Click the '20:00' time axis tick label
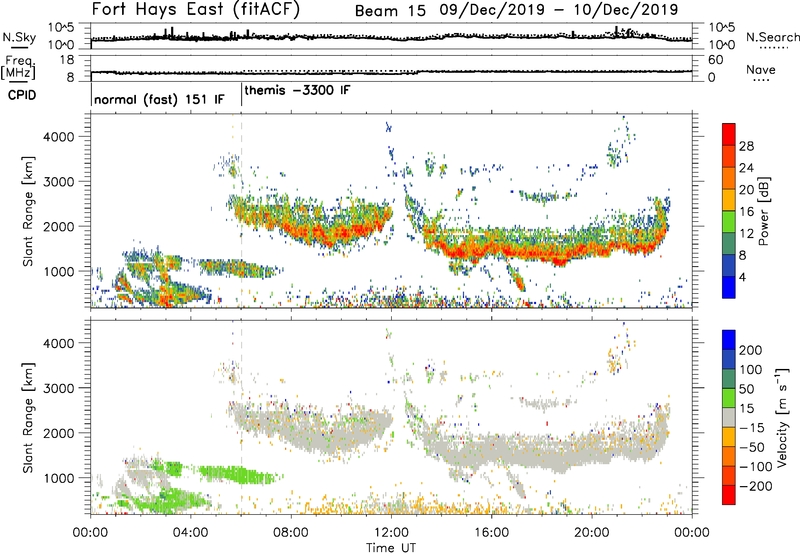This screenshot has height=554, width=800. [592, 533]
